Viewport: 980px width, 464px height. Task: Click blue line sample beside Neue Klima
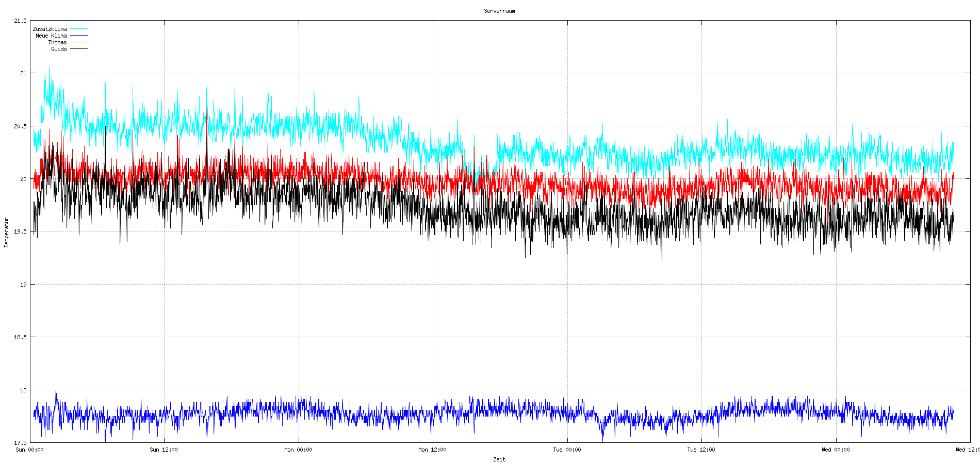79,36
